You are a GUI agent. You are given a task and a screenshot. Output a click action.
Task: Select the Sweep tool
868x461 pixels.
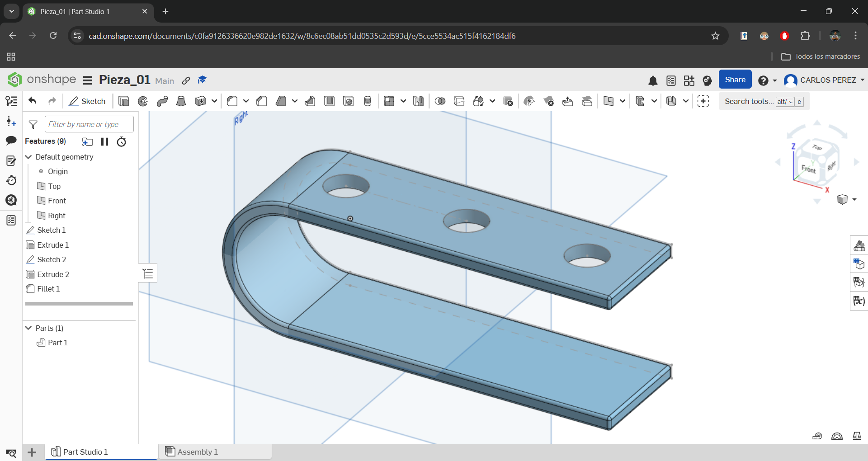pyautogui.click(x=162, y=101)
